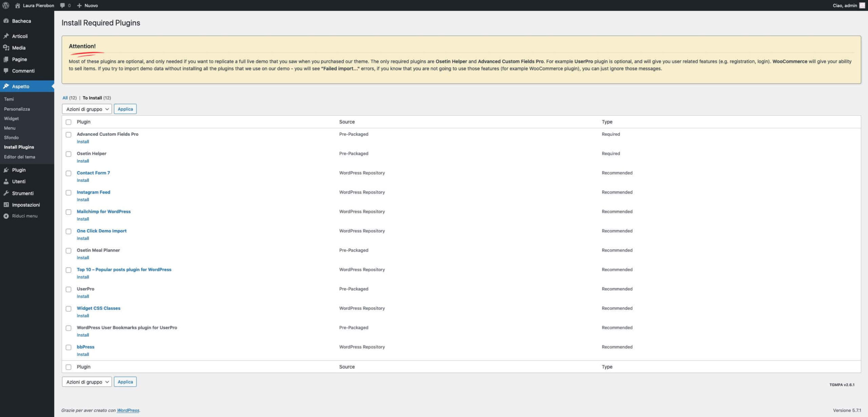Open top Azioni di gruppo dropdown

[87, 109]
